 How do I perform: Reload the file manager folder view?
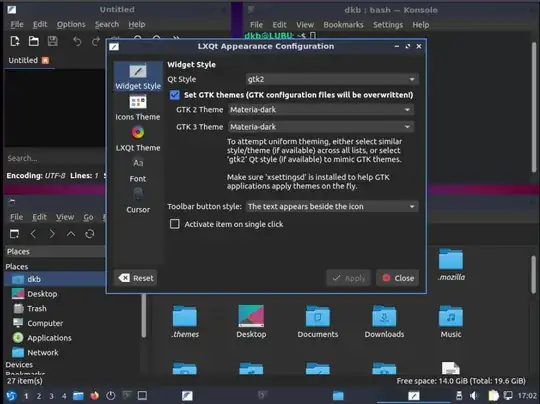pos(90,234)
